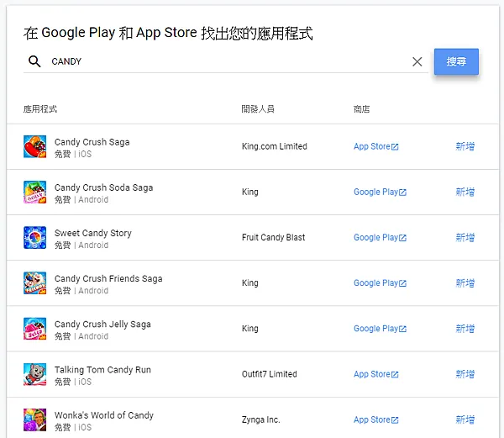Open App Store link for Candy Crush Saga
504x438 pixels.
tap(375, 146)
